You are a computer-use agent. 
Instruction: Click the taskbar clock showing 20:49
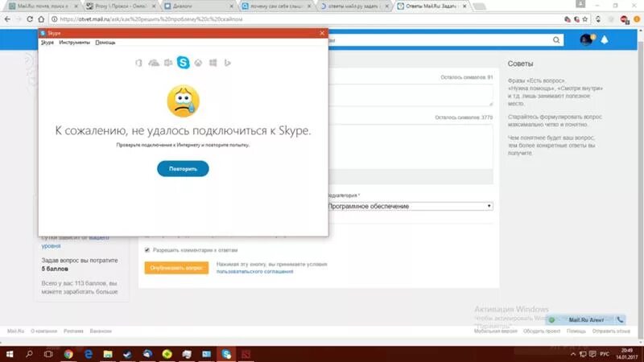[x=627, y=354]
